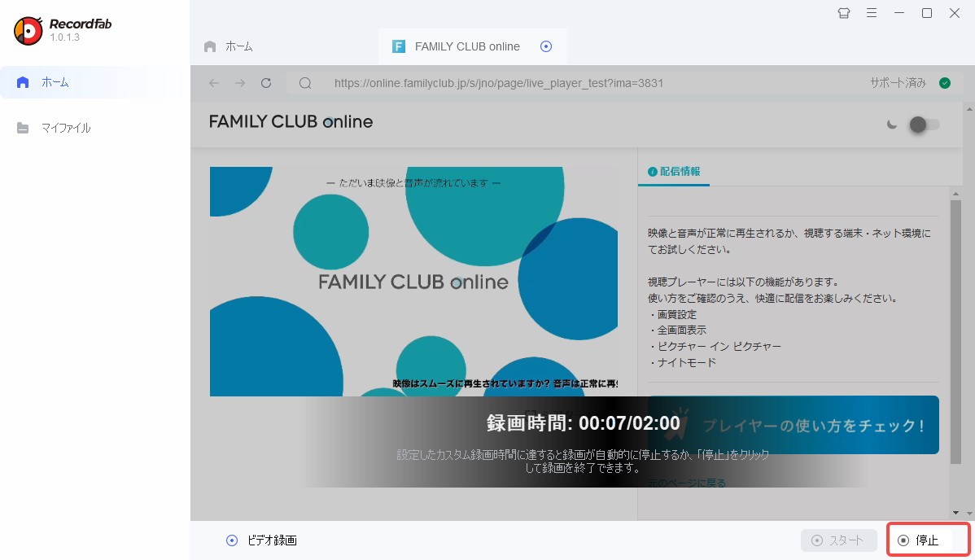Click the page vertical scrollbar thumb
Viewport: 975px width, 560px height.
click(x=955, y=331)
